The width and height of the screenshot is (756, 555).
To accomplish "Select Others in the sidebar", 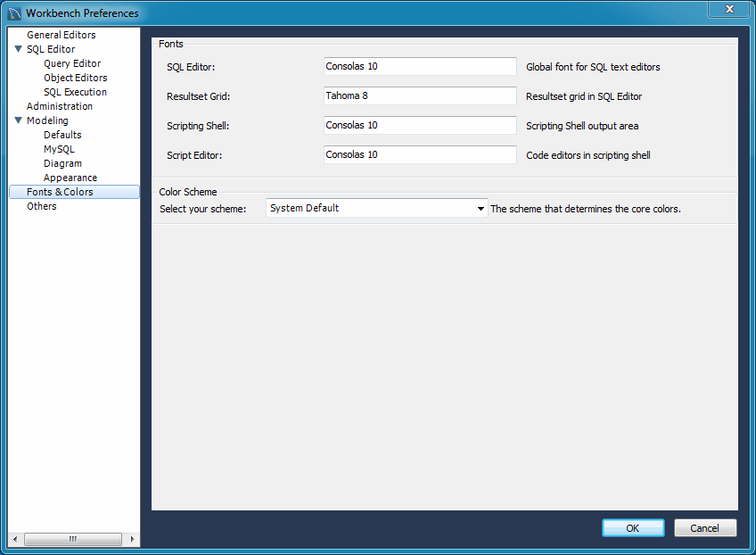I will 42,206.
